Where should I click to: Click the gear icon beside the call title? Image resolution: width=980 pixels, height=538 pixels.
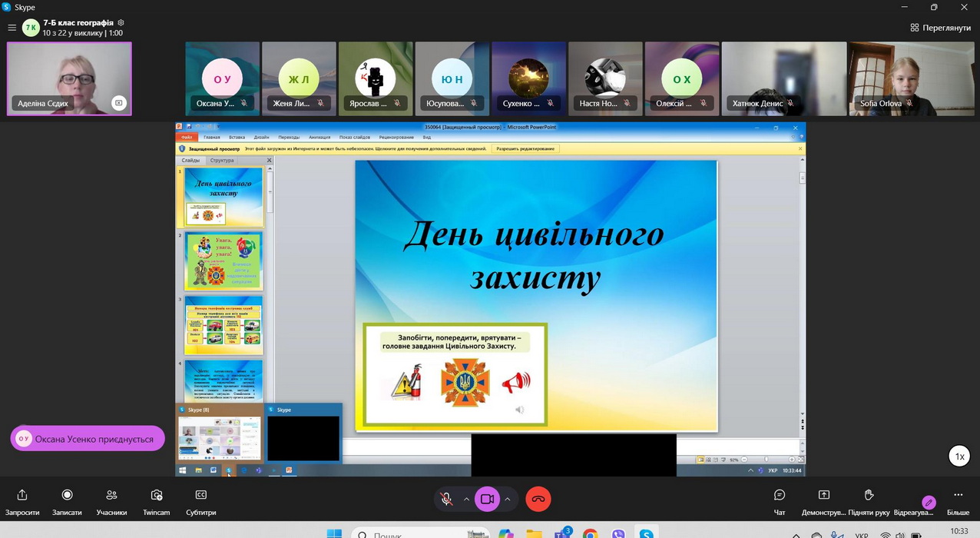click(x=121, y=23)
